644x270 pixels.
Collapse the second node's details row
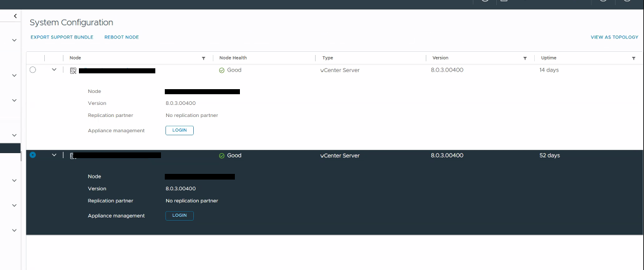54,155
